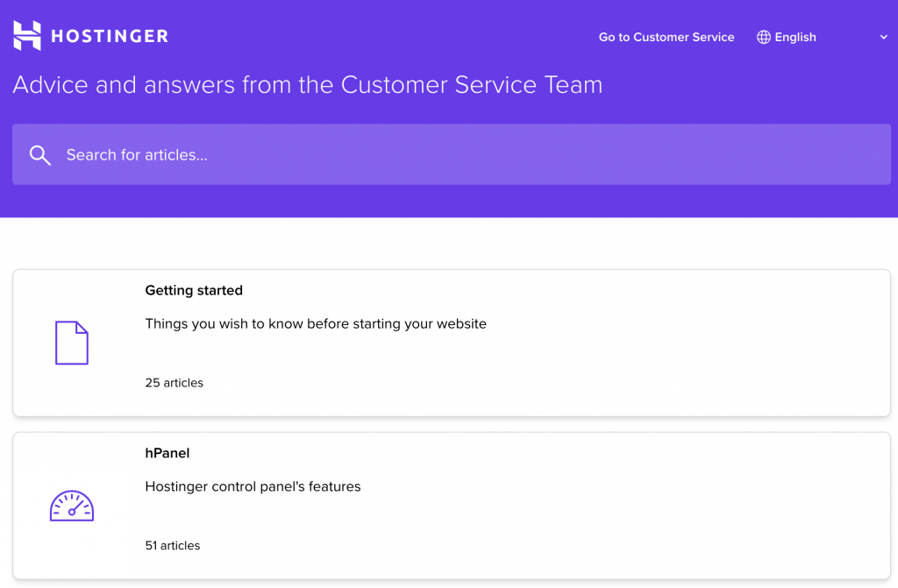The image size is (898, 588).
Task: Click the page icon beside Getting started
Action: 71,343
